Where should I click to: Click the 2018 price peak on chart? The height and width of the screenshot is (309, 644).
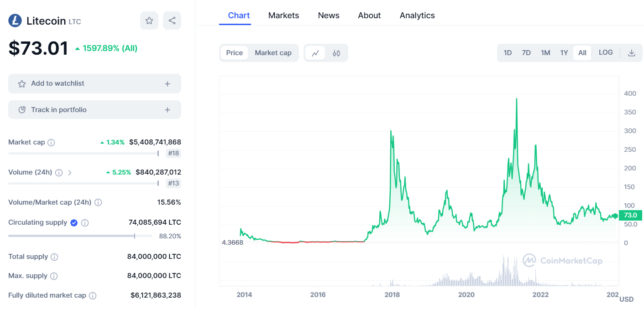pos(391,131)
